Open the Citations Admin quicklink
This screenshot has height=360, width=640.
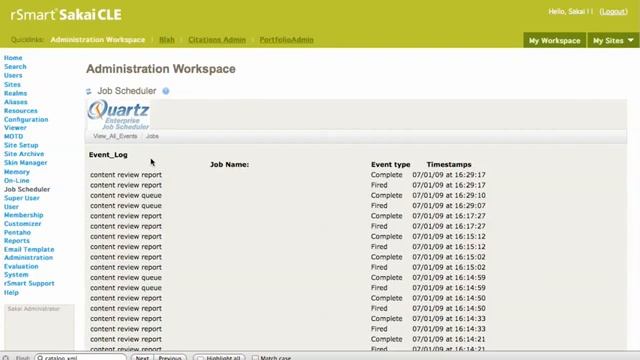(217, 40)
